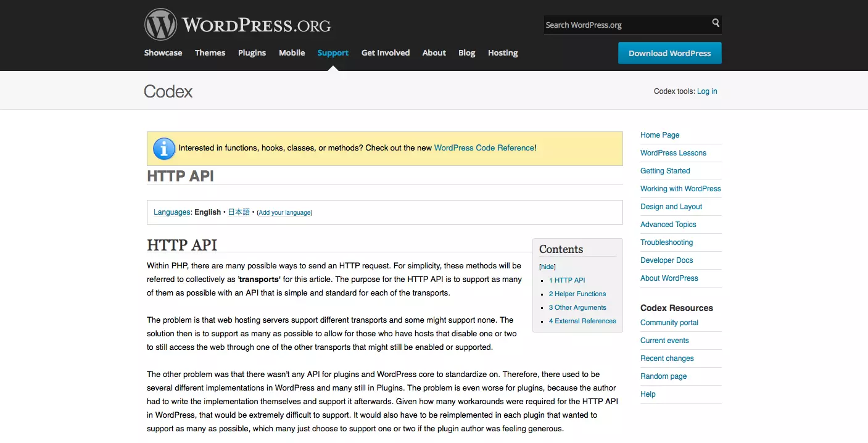The width and height of the screenshot is (868, 443).
Task: Click the search magnifier icon
Action: (716, 23)
